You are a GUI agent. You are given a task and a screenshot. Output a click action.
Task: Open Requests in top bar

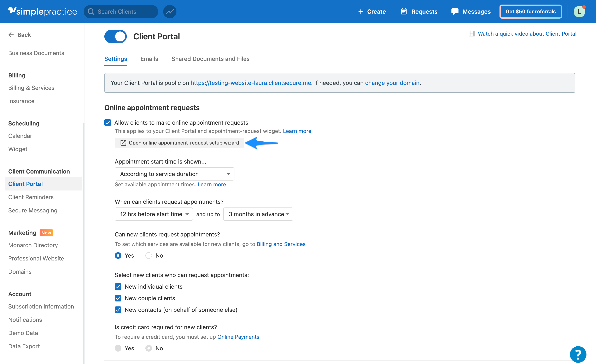[x=419, y=11]
